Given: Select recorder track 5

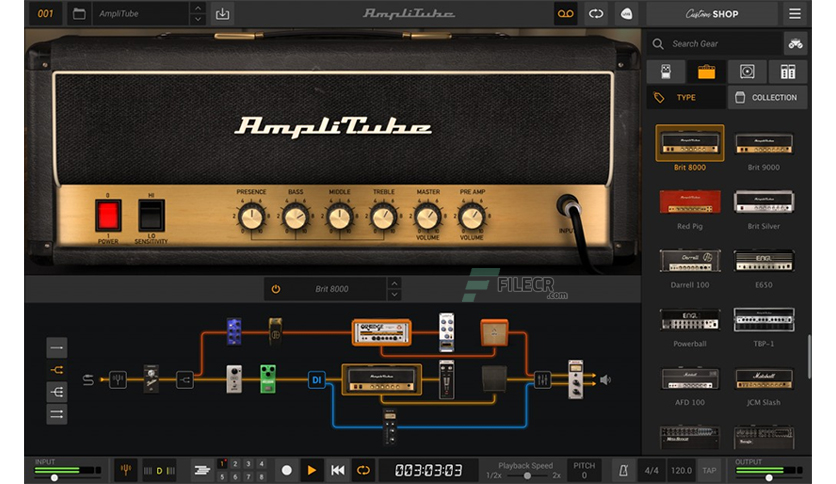Looking at the screenshot, I should click(x=222, y=477).
